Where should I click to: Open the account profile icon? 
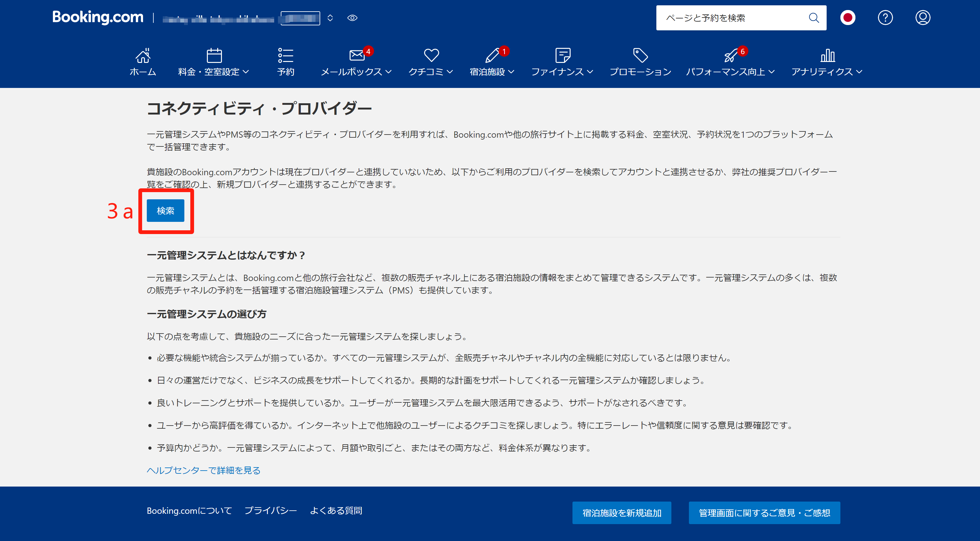(922, 18)
